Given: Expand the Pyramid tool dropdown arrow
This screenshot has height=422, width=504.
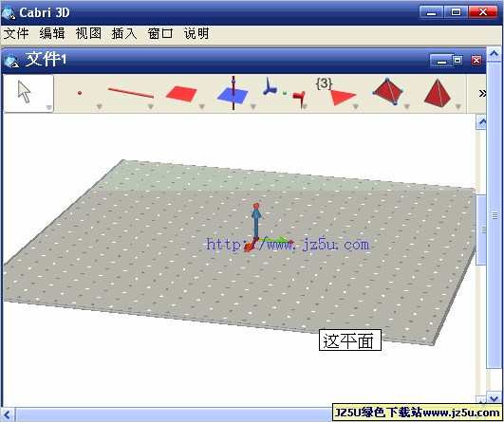Looking at the screenshot, I should (x=458, y=106).
